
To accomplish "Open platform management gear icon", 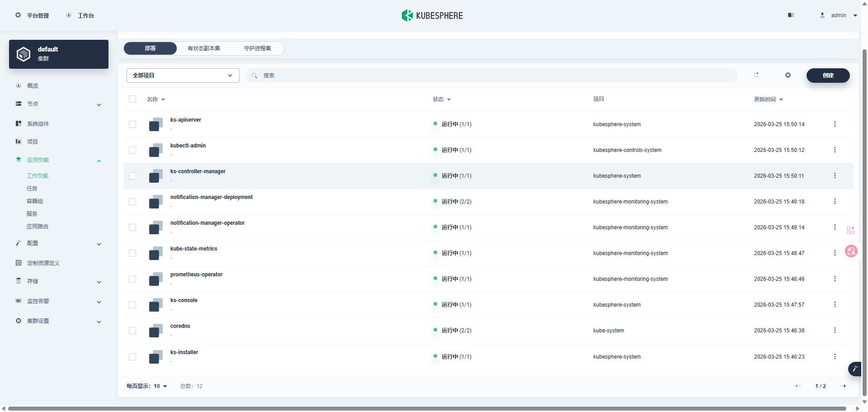I will click(18, 15).
